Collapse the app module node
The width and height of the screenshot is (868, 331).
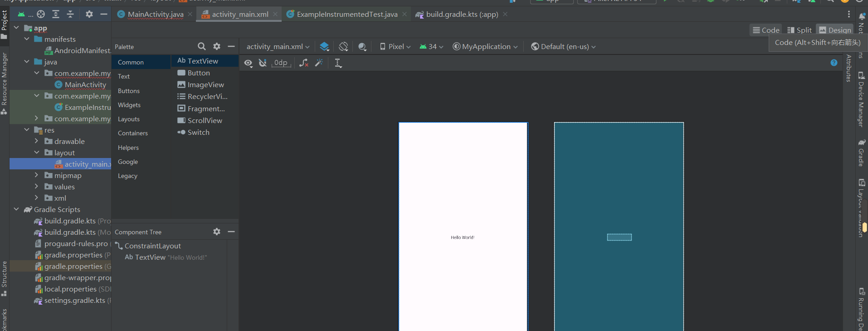coord(17,28)
